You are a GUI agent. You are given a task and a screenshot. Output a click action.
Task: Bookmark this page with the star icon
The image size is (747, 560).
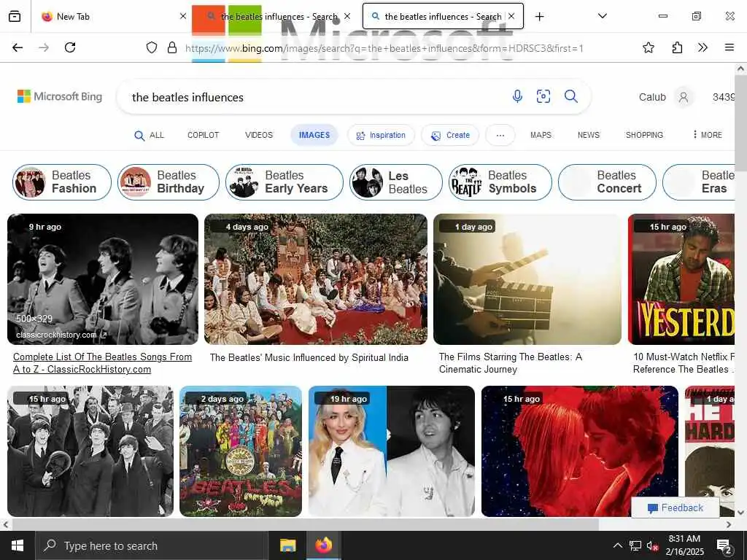point(648,47)
